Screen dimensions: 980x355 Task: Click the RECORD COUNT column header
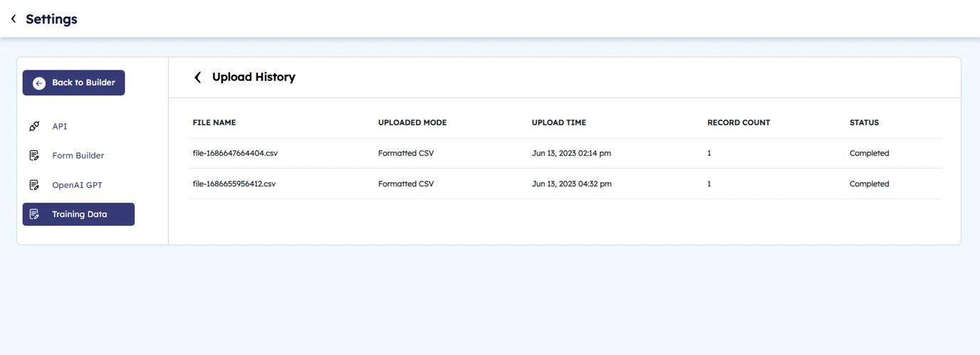[x=738, y=122]
